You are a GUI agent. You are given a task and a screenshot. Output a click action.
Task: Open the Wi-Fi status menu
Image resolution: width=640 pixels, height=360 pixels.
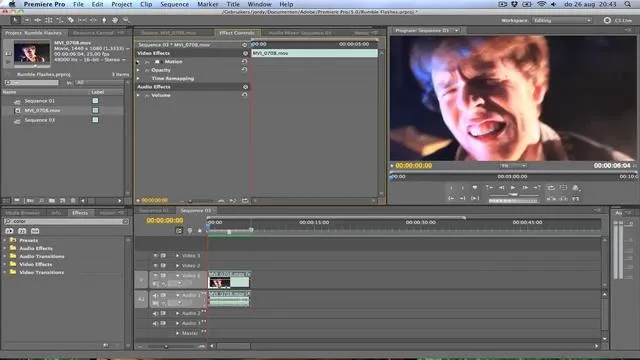tap(541, 4)
